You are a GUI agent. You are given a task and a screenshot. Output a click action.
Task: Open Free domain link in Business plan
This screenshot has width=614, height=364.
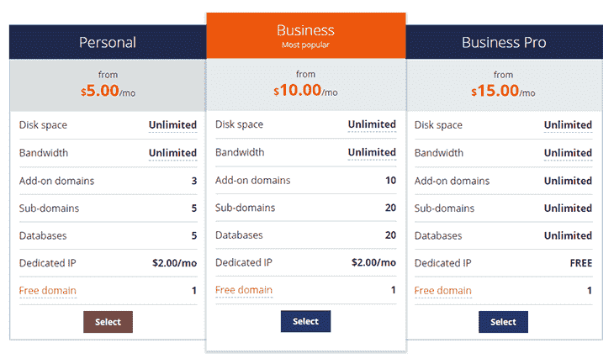coord(244,290)
